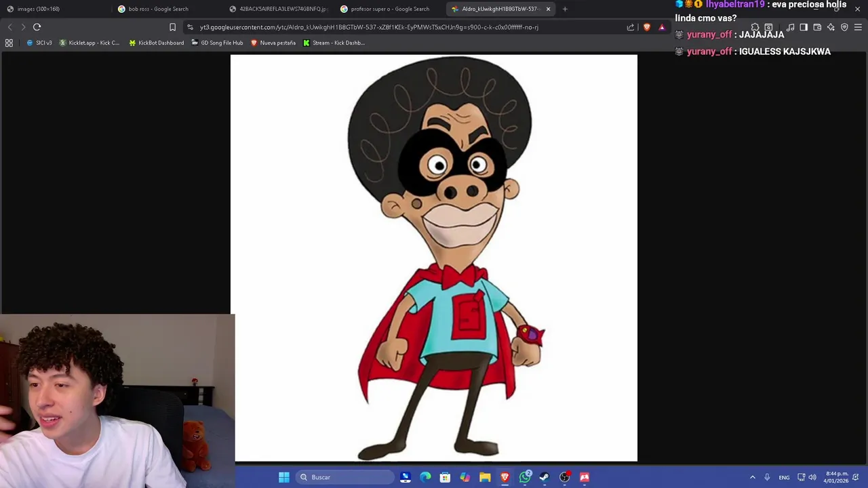The height and width of the screenshot is (488, 868).
Task: Bookmark this page with the bookmark icon
Action: [172, 27]
